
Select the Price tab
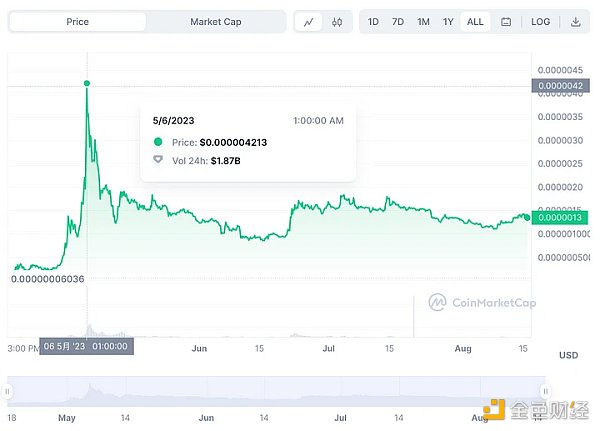click(x=77, y=22)
